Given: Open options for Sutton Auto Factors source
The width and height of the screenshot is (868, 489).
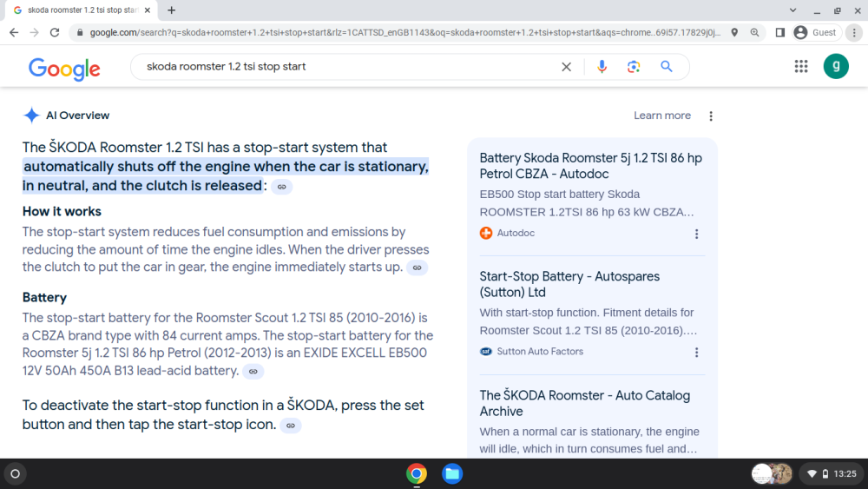Looking at the screenshot, I should pyautogui.click(x=696, y=353).
